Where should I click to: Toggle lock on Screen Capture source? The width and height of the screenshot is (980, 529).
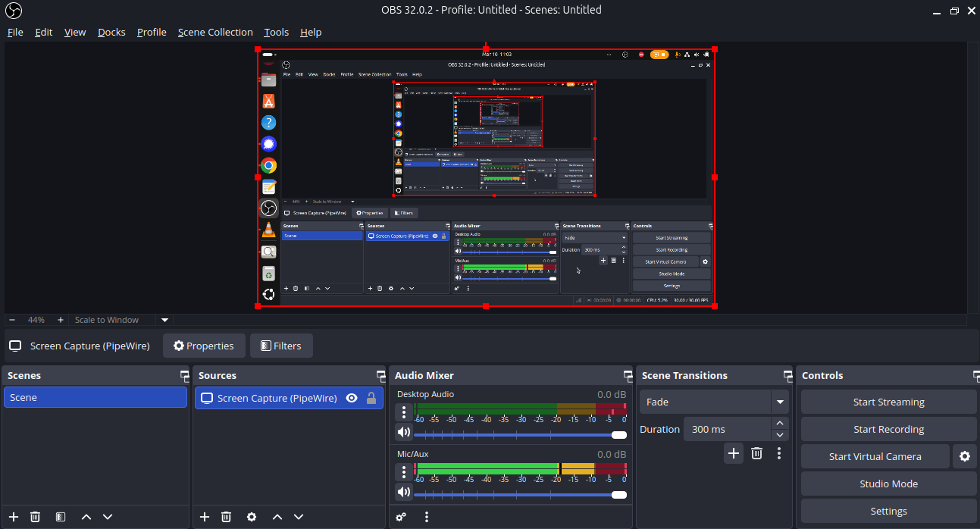[x=371, y=398]
